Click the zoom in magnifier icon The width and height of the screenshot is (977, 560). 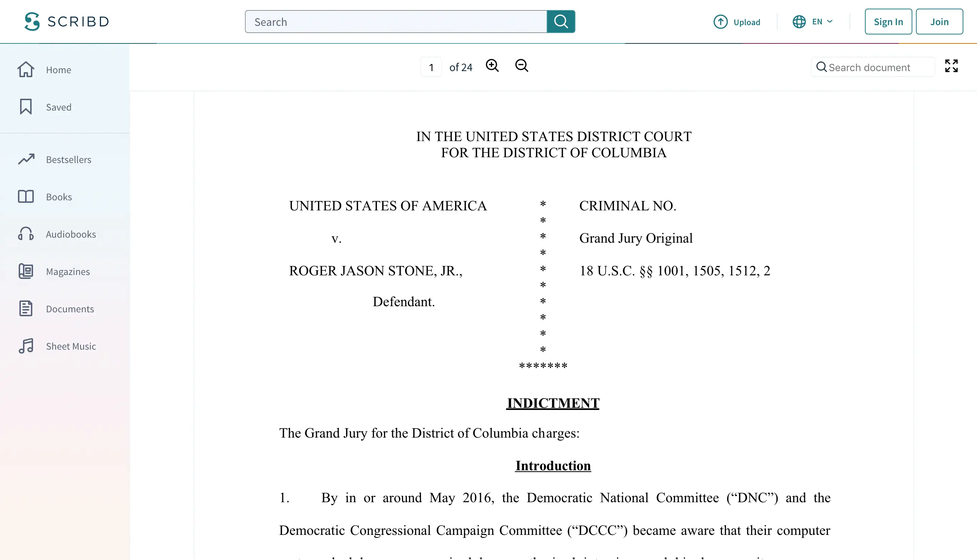pyautogui.click(x=492, y=66)
